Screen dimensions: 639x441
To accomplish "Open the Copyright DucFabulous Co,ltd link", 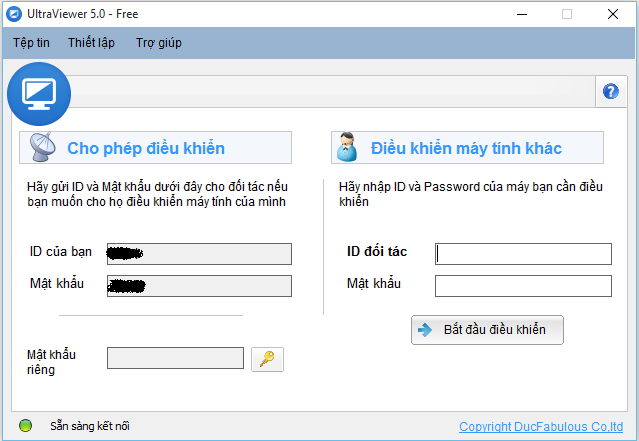I will tap(541, 426).
